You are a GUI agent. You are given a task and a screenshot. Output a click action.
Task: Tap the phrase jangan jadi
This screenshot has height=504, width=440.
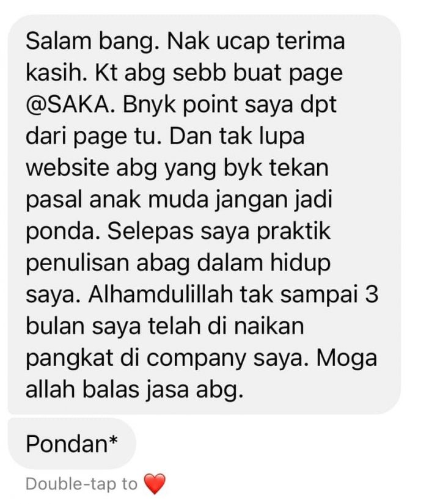click(x=273, y=200)
